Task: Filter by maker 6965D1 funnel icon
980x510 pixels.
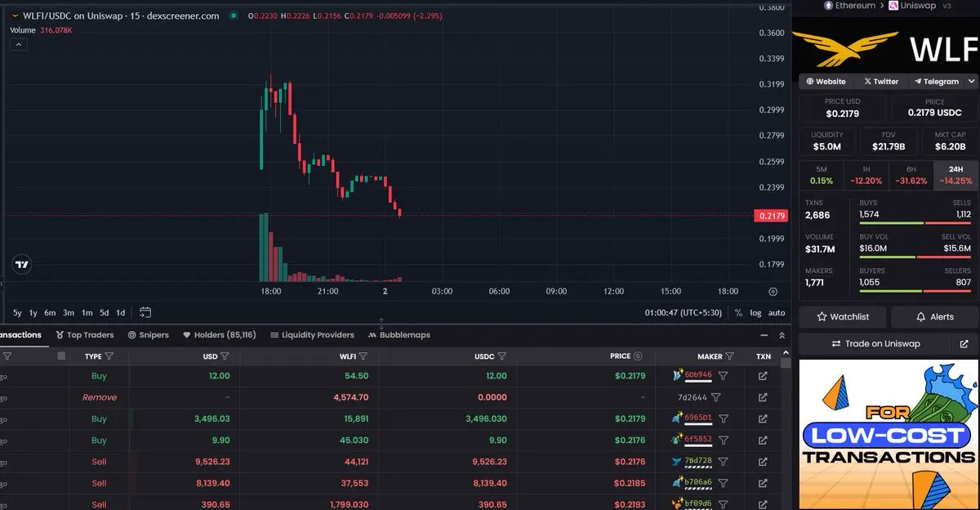Action: tap(723, 418)
